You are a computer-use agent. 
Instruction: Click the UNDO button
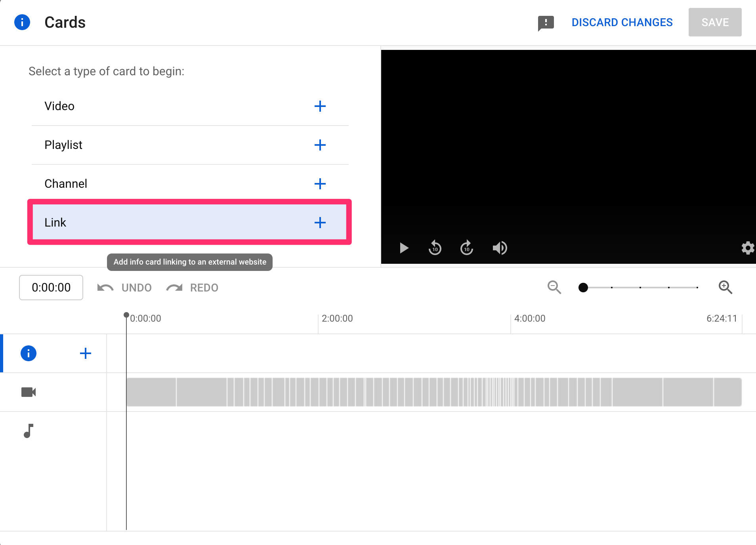point(124,288)
